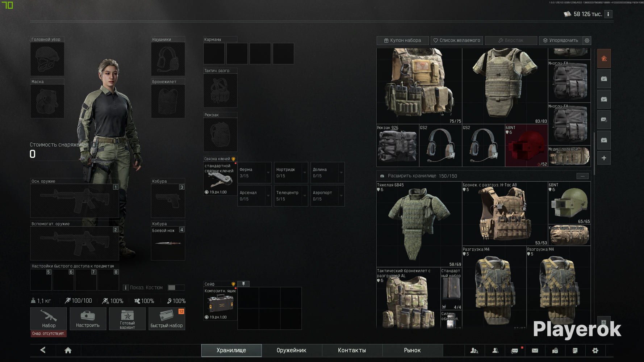
Task: Click the Набор loadout button
Action: 49,319
